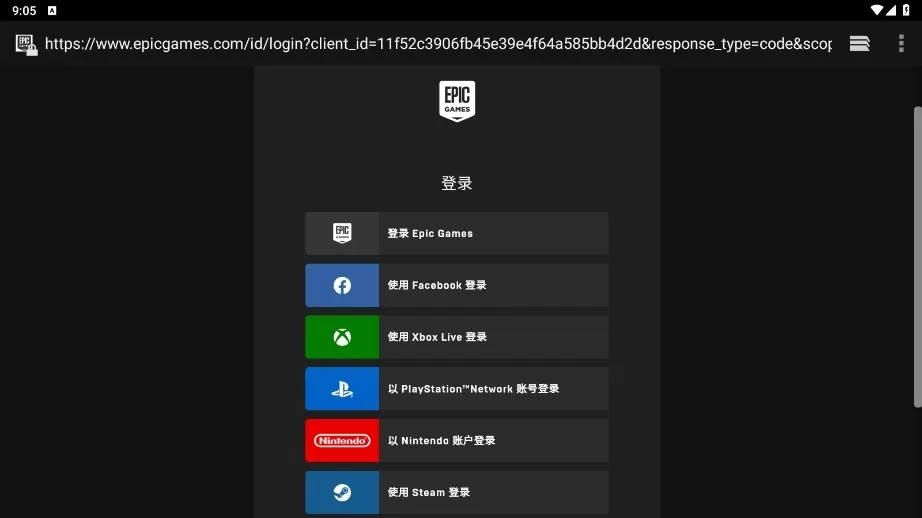922x518 pixels.
Task: Click the large Epic Games logo
Action: (457, 101)
